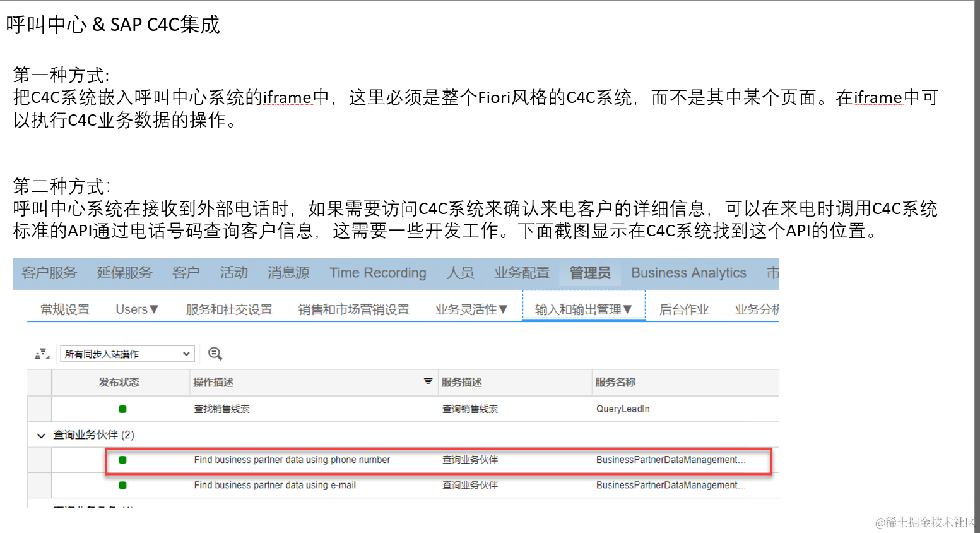Image resolution: width=980 pixels, height=533 pixels.
Task: Open 销售和市场营销设置
Action: coord(354,309)
